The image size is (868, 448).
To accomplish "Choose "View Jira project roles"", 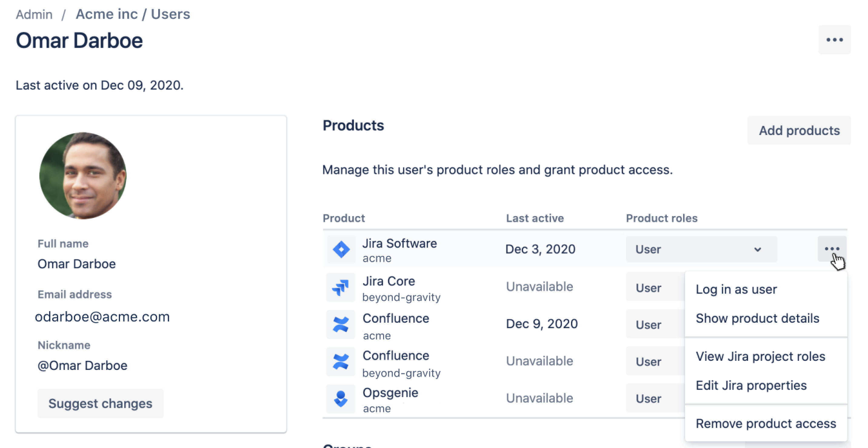I will [x=760, y=357].
